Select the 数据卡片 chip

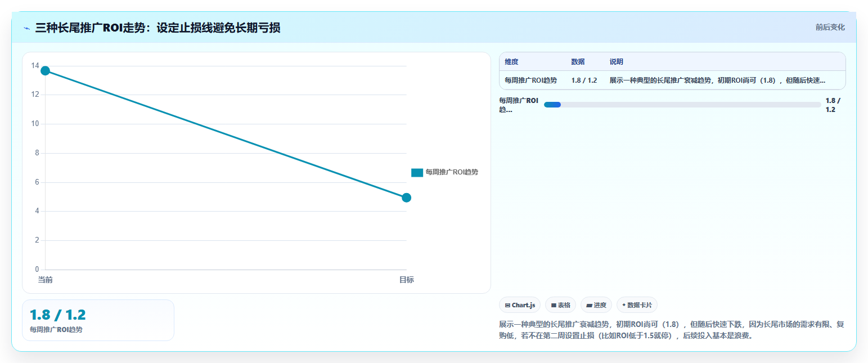point(637,305)
